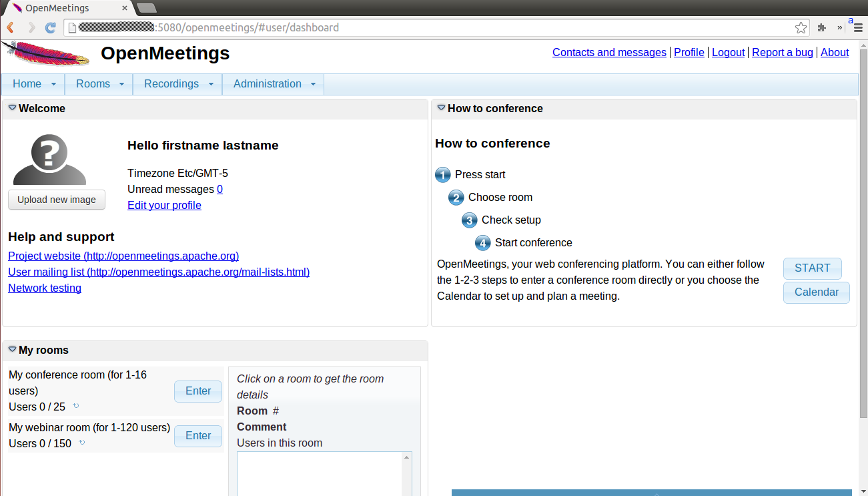Screen dimensions: 868x496
Task: Click the My rooms panel title
Action: [x=43, y=350]
